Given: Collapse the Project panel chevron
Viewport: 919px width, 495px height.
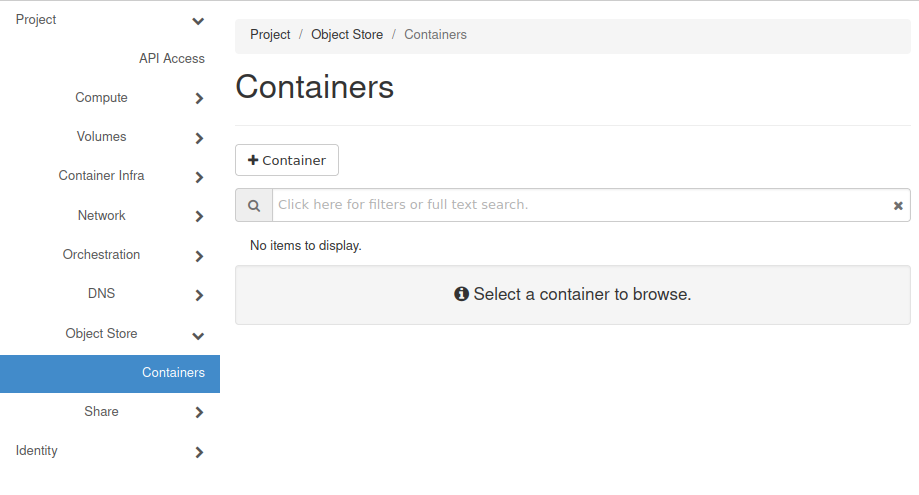Looking at the screenshot, I should 198,21.
